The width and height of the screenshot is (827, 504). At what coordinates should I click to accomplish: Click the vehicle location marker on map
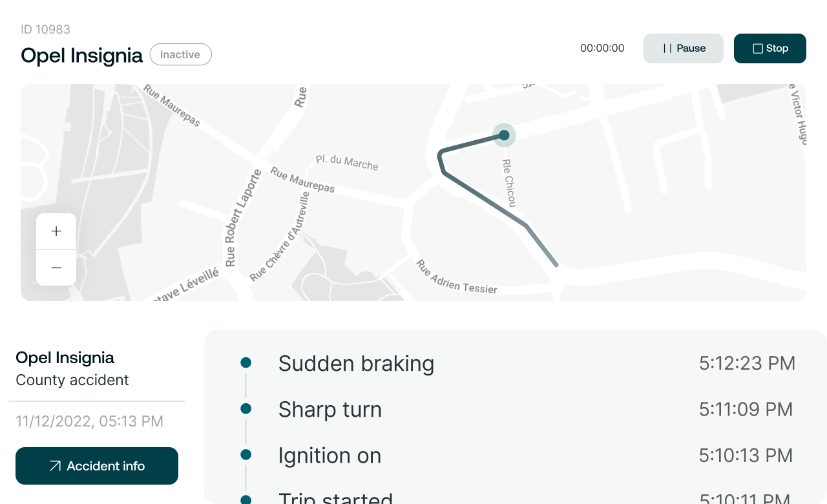[x=504, y=135]
